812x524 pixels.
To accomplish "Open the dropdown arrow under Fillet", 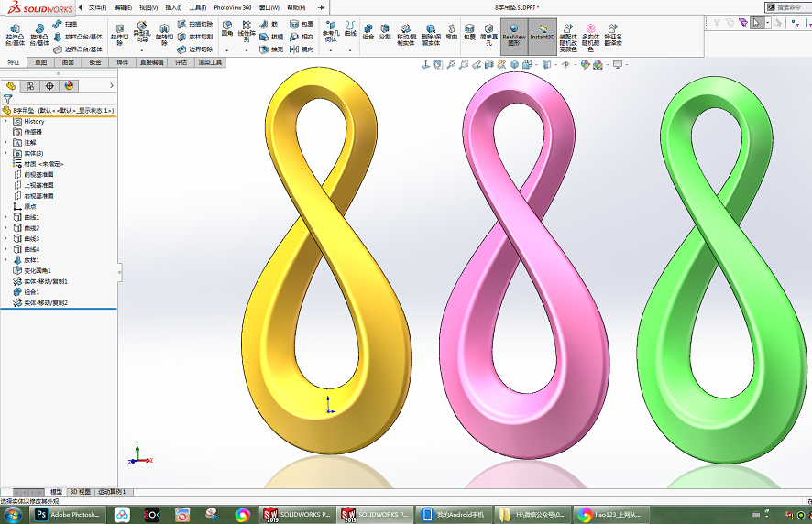I will [226, 50].
